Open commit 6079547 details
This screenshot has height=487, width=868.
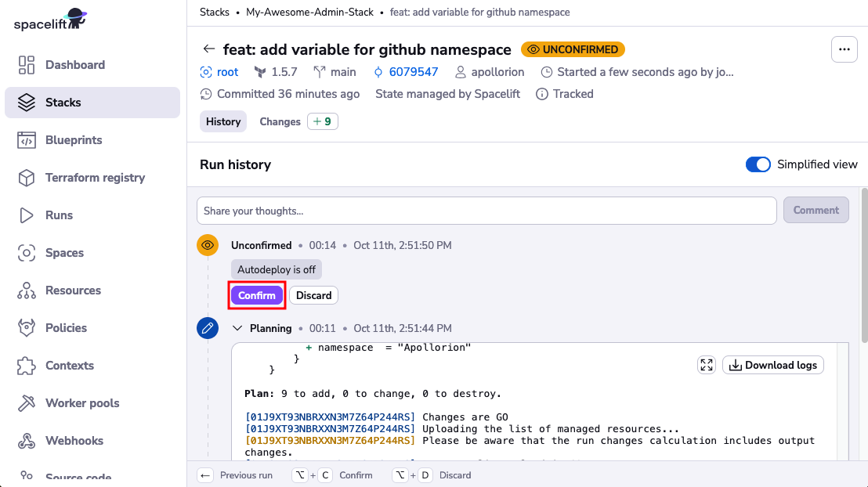tap(413, 71)
